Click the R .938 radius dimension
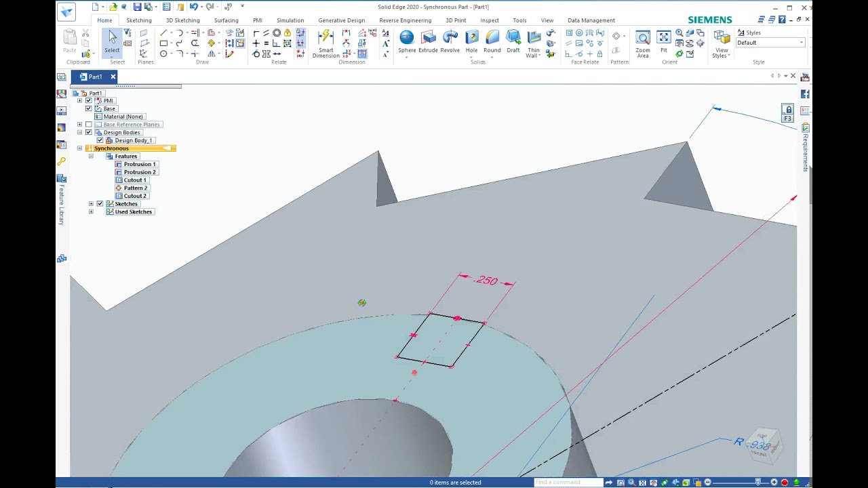 click(753, 444)
